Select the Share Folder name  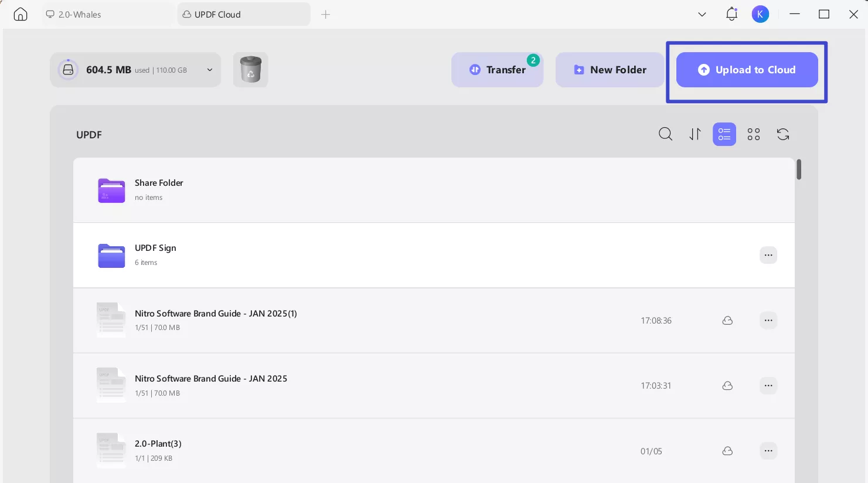point(159,183)
